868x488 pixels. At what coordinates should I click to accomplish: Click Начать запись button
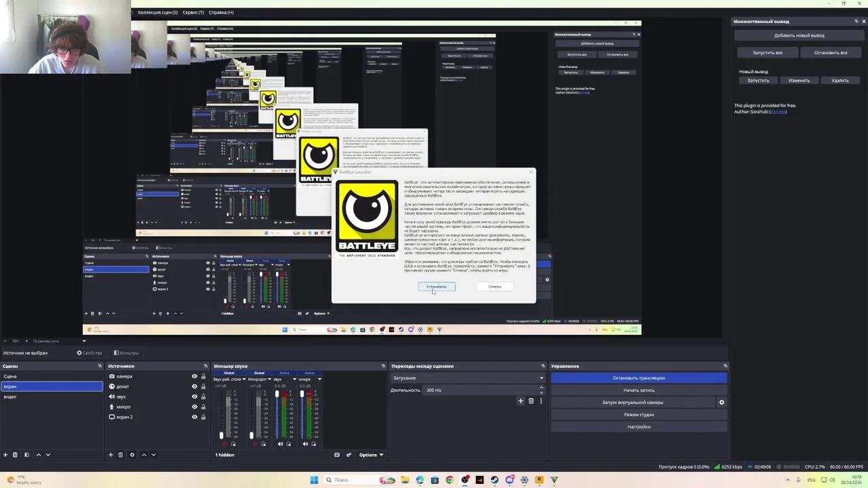(639, 390)
